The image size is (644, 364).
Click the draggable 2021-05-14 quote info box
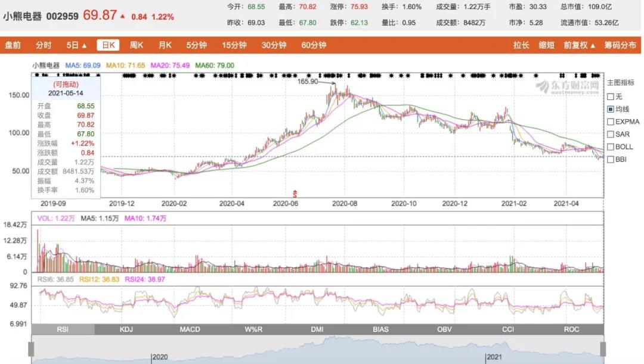[x=65, y=138]
